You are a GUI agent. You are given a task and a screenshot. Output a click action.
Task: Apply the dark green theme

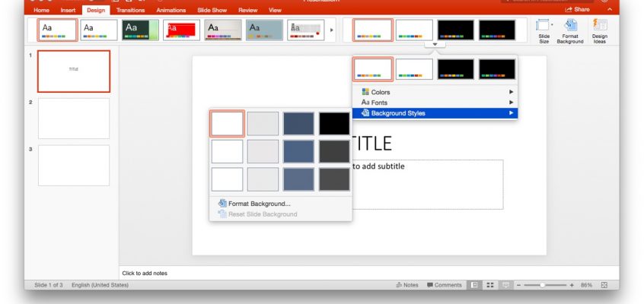click(x=140, y=30)
